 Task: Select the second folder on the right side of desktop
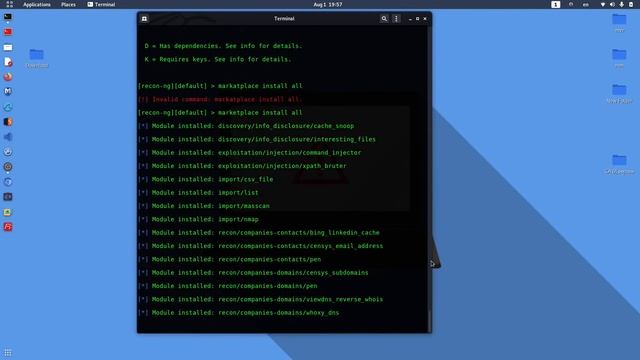click(619, 57)
